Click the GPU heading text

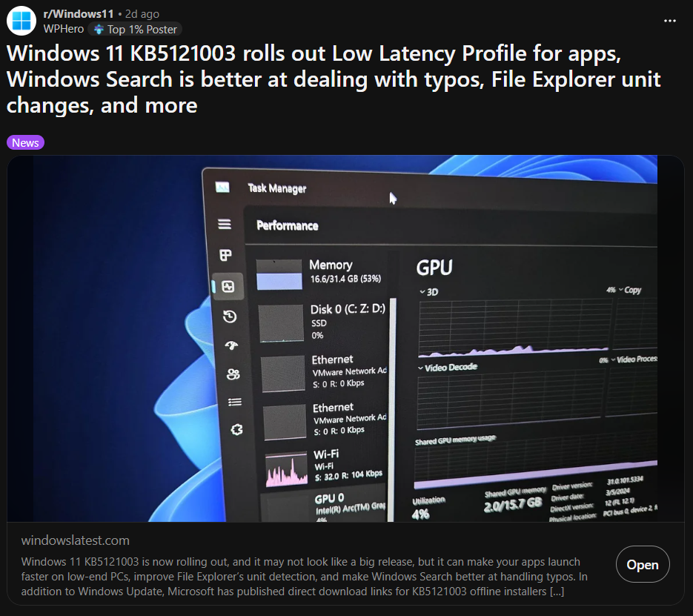[x=434, y=268]
